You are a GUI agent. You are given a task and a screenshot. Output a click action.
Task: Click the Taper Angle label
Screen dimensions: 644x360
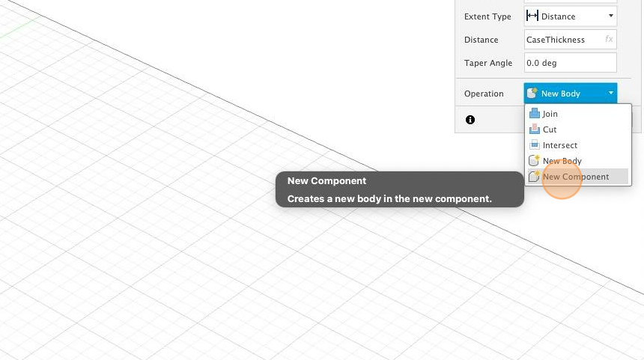pyautogui.click(x=488, y=63)
